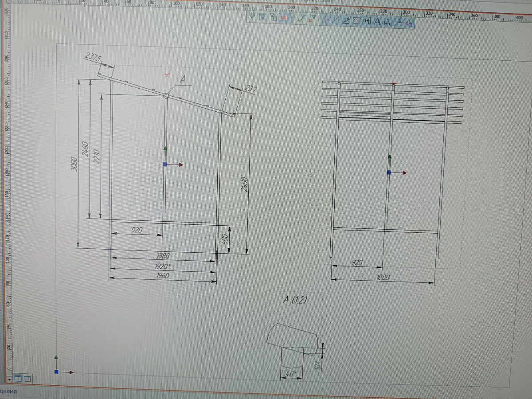Viewport: 532px width, 399px height.
Task: Select the 920 dimension in the right view
Action: 357,262
